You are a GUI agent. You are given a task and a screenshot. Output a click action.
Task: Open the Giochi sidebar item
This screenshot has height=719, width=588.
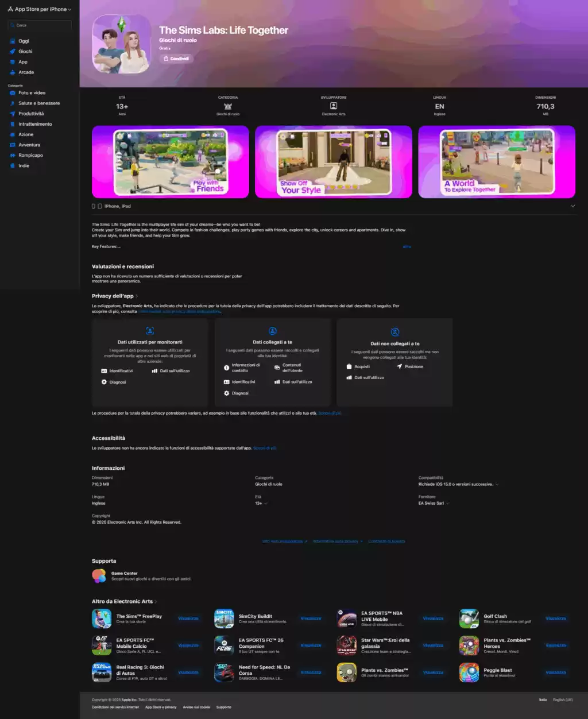pyautogui.click(x=25, y=52)
